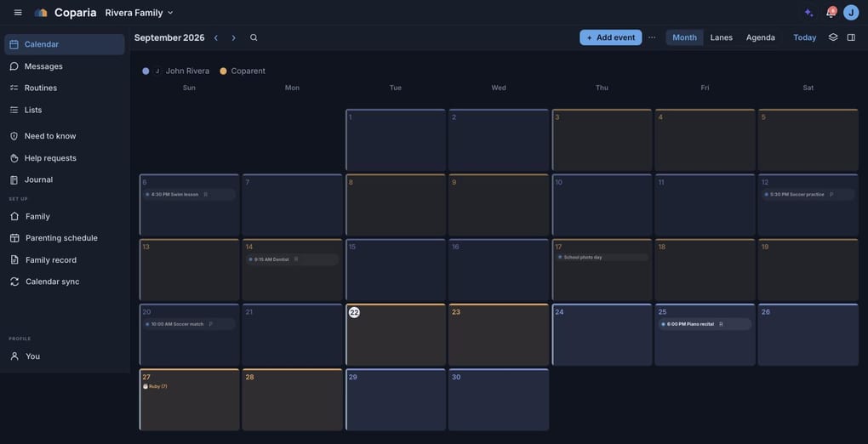This screenshot has height=444, width=868.
Task: Open the more options ellipsis
Action: pyautogui.click(x=652, y=37)
